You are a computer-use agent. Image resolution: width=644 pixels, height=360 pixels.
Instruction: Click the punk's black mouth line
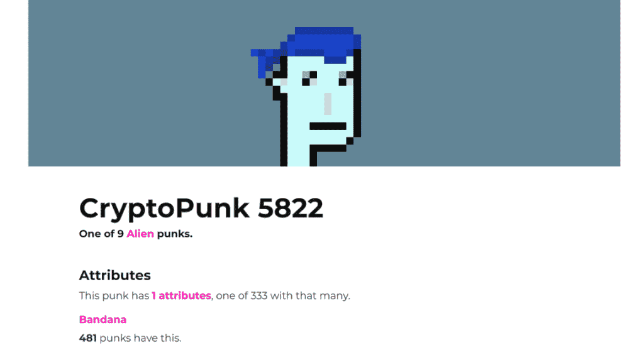pos(328,126)
